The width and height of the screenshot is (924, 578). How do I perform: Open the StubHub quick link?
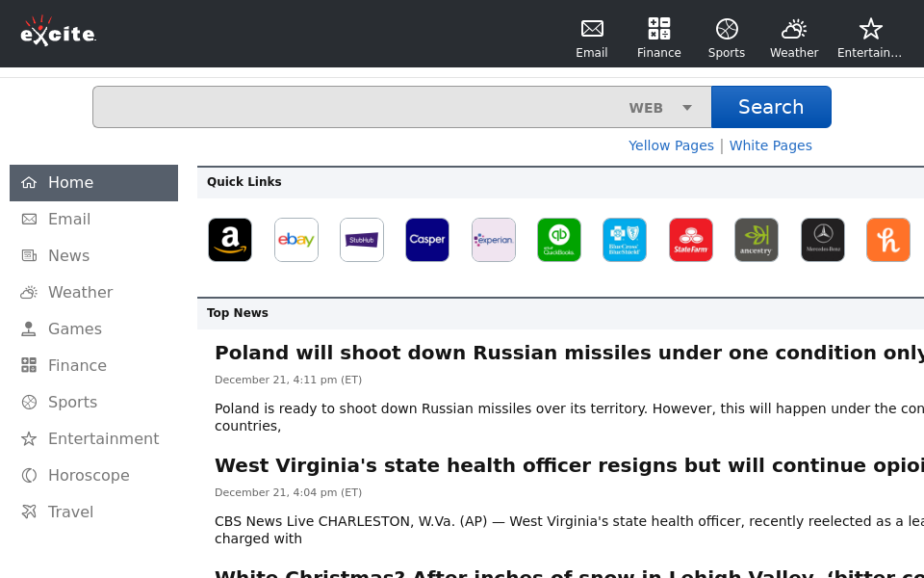click(x=362, y=240)
